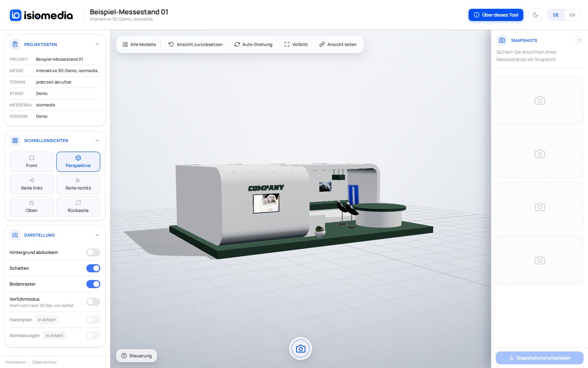The height and width of the screenshot is (368, 588).
Task: Switch to Seite rechts view
Action: 78,184
